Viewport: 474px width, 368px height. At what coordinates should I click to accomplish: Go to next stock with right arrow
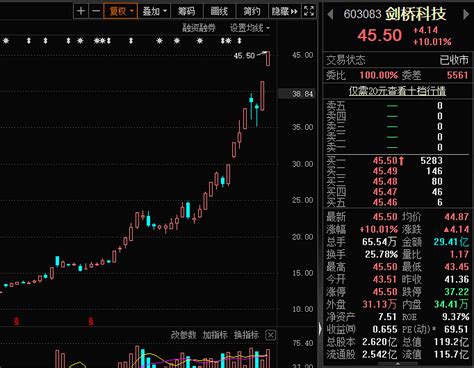point(466,14)
